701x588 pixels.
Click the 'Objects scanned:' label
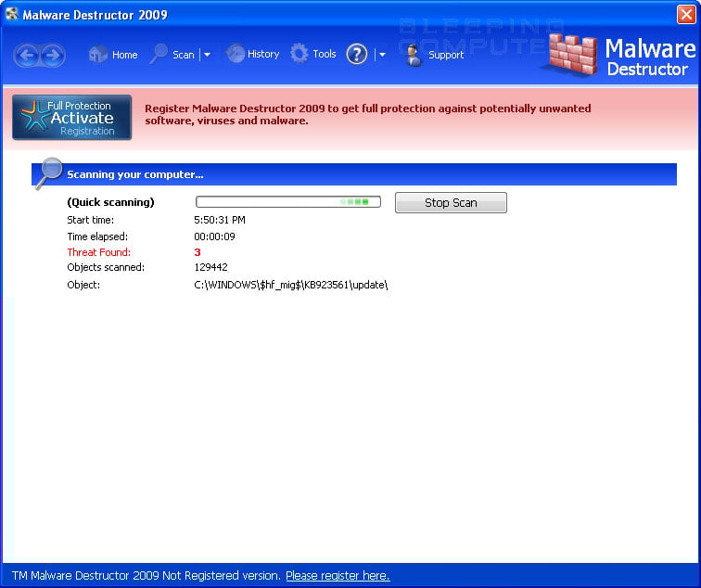point(106,267)
